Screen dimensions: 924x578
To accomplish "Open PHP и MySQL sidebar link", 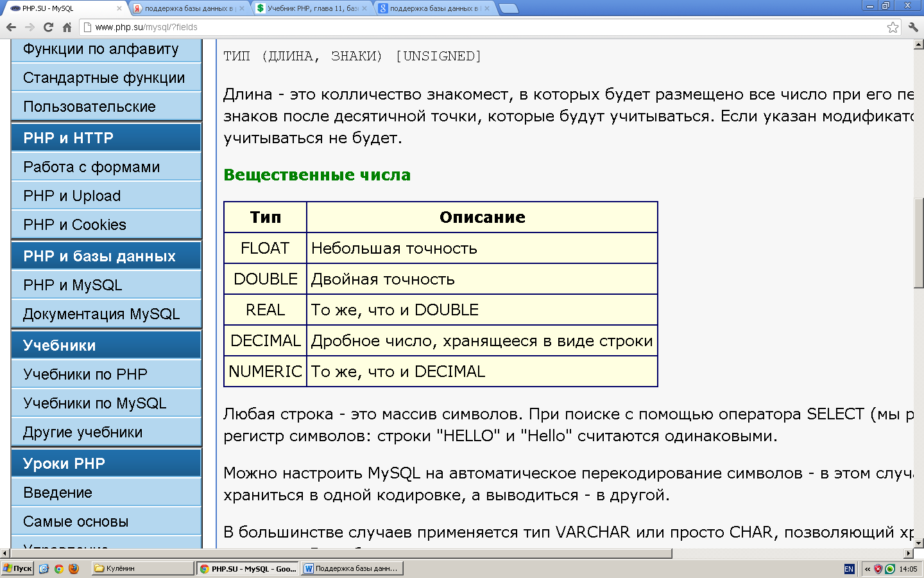I will [x=106, y=285].
